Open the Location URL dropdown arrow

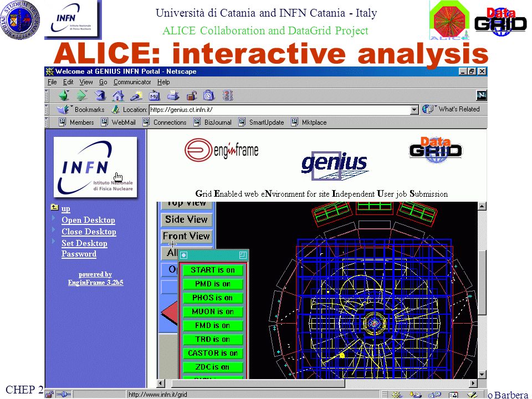(x=415, y=110)
